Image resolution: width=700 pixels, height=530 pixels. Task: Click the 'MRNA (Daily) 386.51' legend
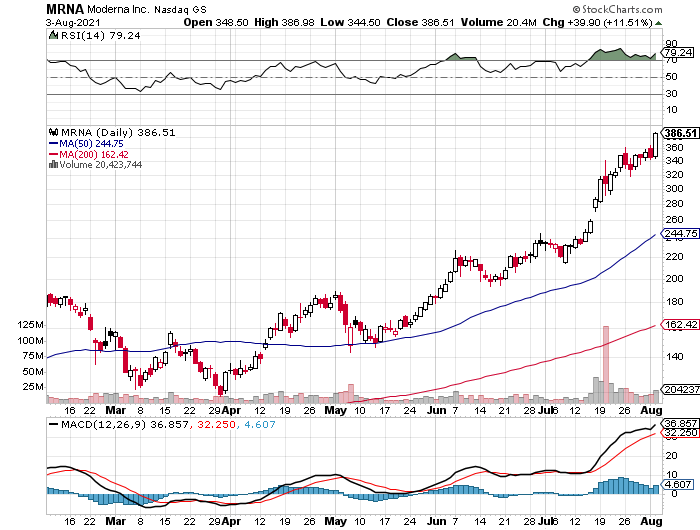[x=118, y=133]
